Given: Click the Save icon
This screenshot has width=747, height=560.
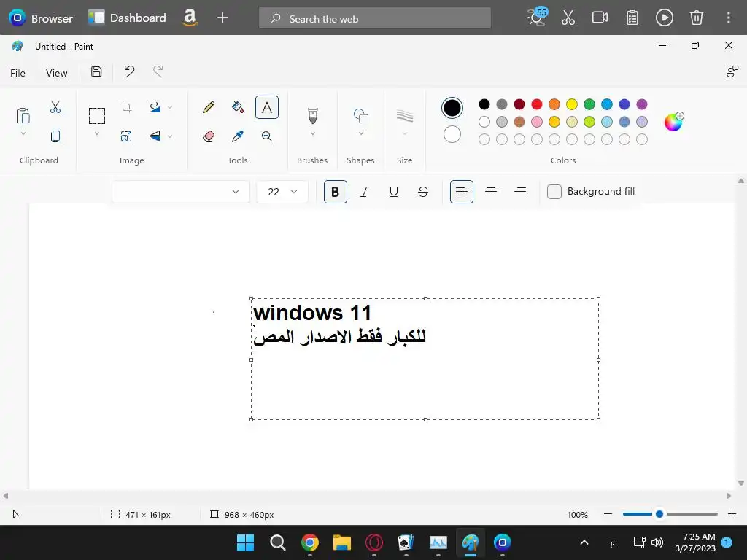Looking at the screenshot, I should tap(96, 72).
